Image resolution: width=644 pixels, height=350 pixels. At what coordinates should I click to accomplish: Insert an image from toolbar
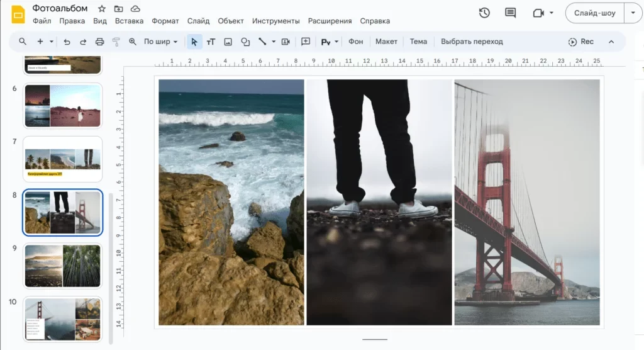click(x=228, y=42)
